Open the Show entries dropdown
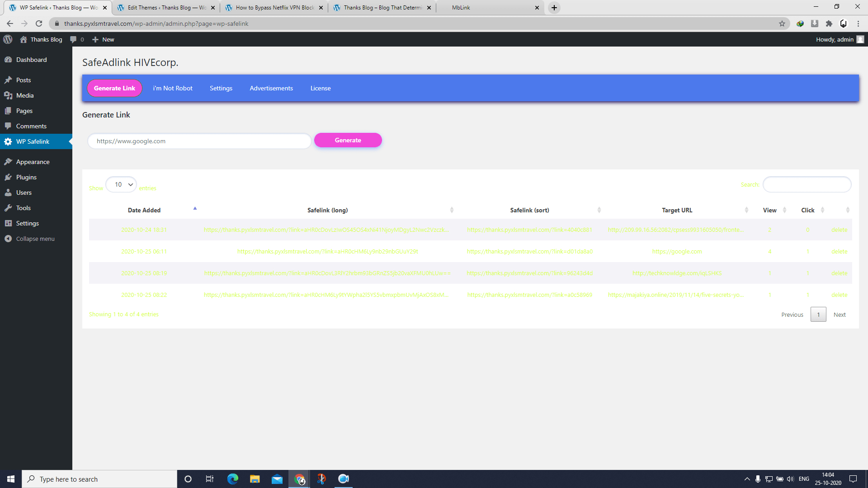868x488 pixels. click(121, 184)
